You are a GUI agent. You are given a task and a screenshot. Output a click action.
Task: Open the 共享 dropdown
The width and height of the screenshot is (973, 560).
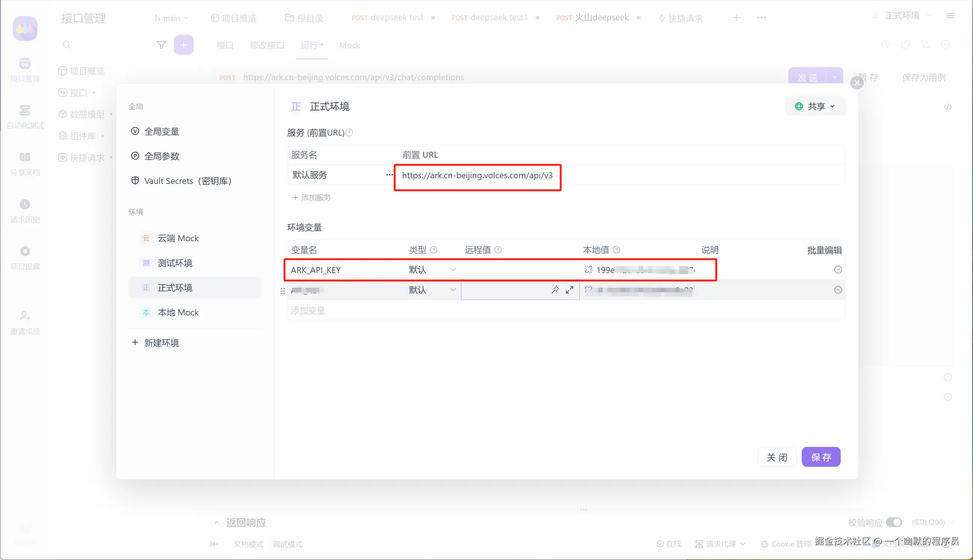815,106
